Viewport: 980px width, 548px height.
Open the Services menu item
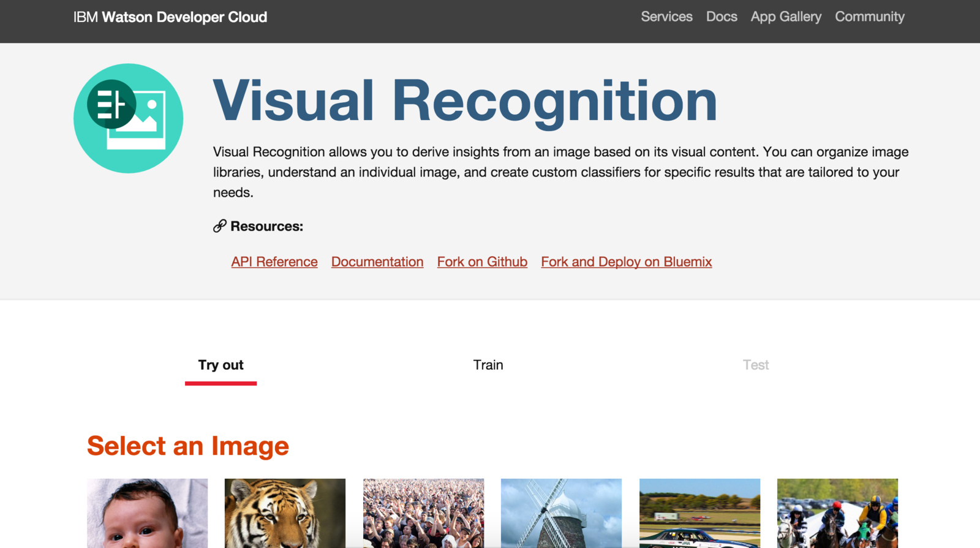click(666, 17)
